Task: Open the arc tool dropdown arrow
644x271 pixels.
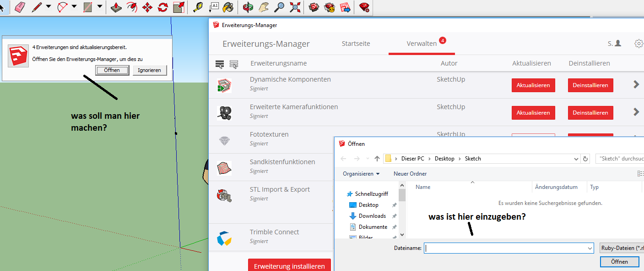Action: (74, 7)
